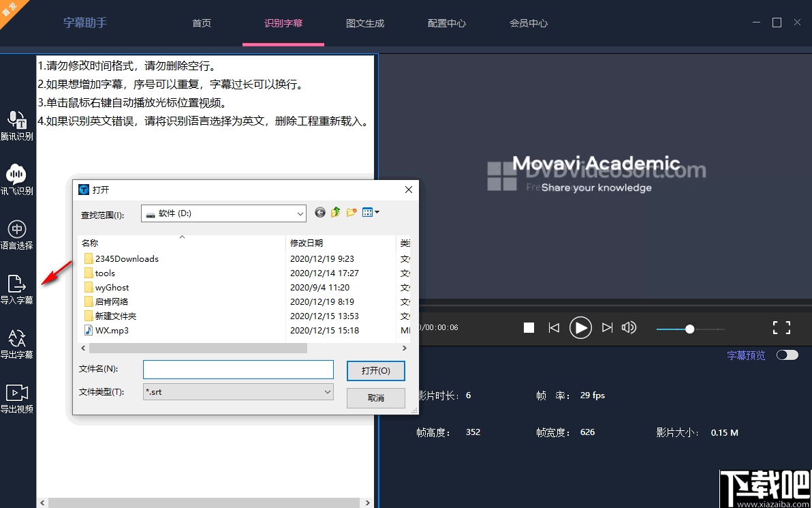812x508 pixels.
Task: Close the 打开 file dialog
Action: tap(409, 190)
